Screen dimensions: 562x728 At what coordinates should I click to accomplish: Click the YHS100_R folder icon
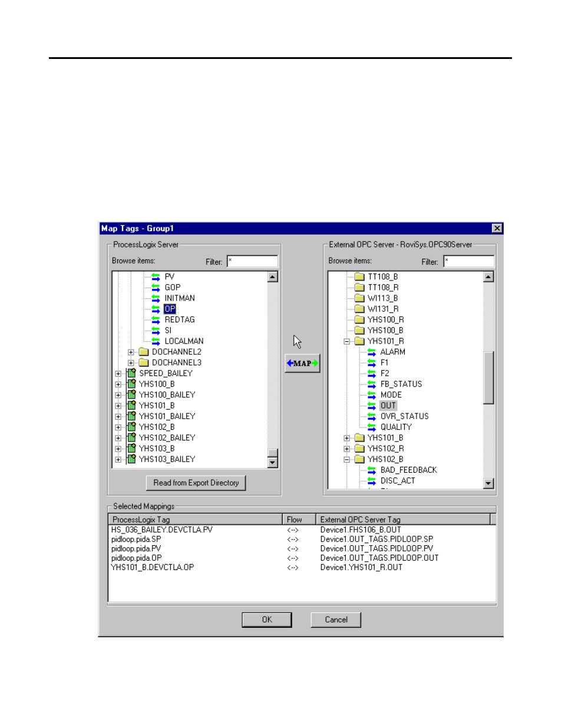(359, 319)
